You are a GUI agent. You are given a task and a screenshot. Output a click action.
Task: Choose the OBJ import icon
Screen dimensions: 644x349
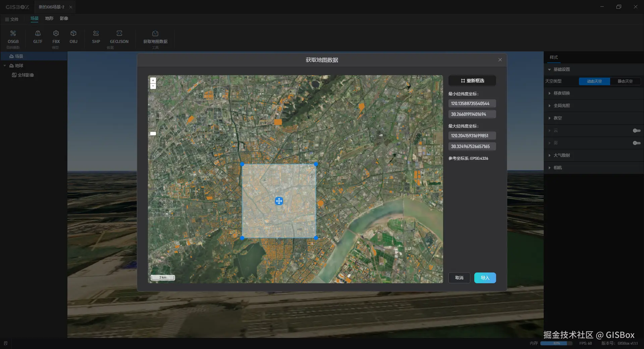click(x=73, y=34)
